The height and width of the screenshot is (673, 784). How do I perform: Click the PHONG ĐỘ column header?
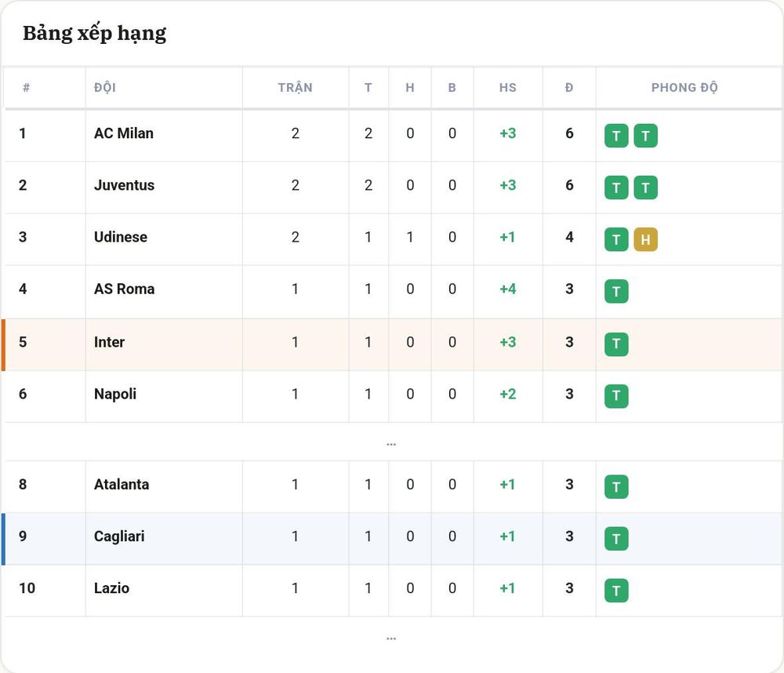click(684, 88)
